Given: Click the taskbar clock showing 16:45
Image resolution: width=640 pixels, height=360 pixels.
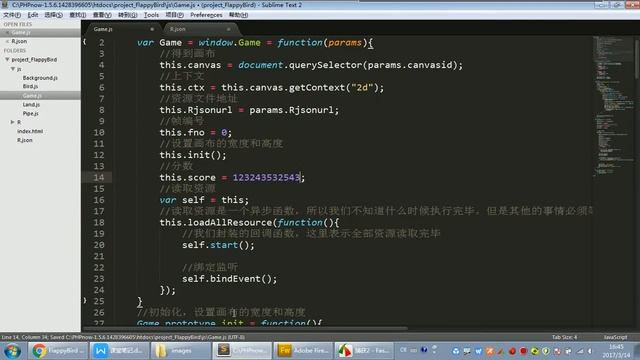Looking at the screenshot, I should [616, 351].
